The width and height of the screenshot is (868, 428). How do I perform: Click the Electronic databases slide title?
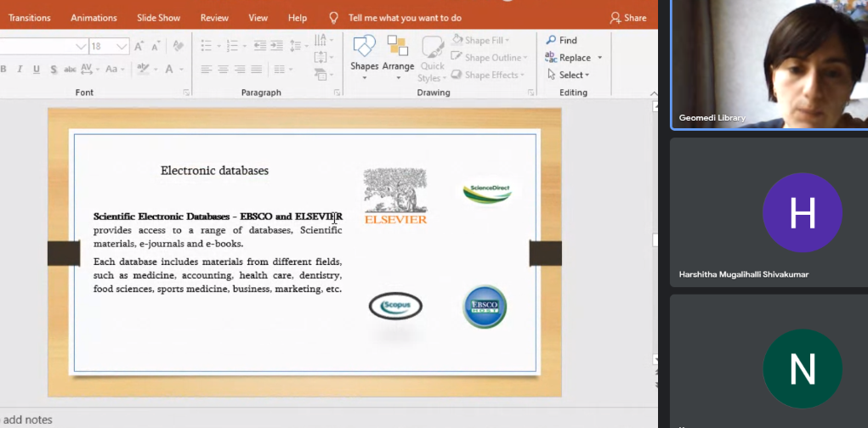tap(214, 171)
